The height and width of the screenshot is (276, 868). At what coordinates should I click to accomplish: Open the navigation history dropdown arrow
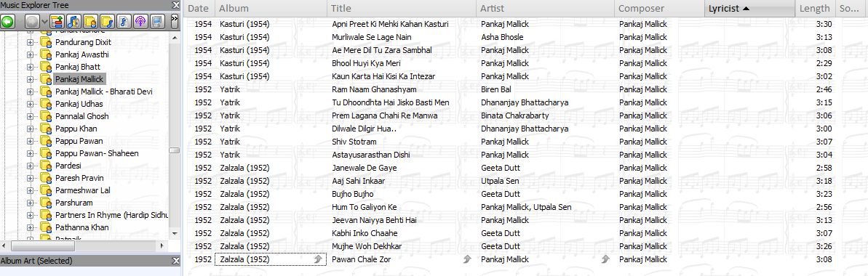pos(44,22)
